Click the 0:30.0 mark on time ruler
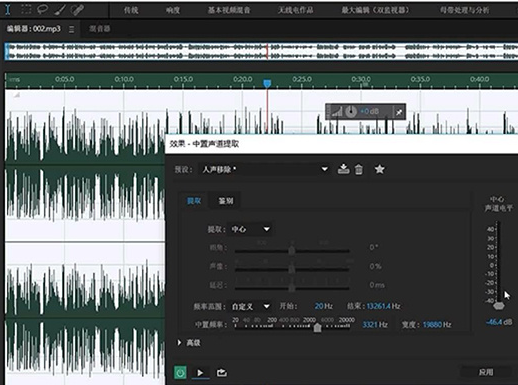The image size is (518, 385). click(361, 79)
